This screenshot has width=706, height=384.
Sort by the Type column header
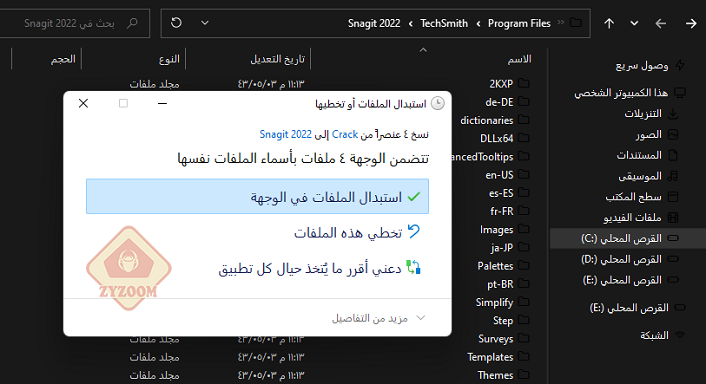coord(169,59)
